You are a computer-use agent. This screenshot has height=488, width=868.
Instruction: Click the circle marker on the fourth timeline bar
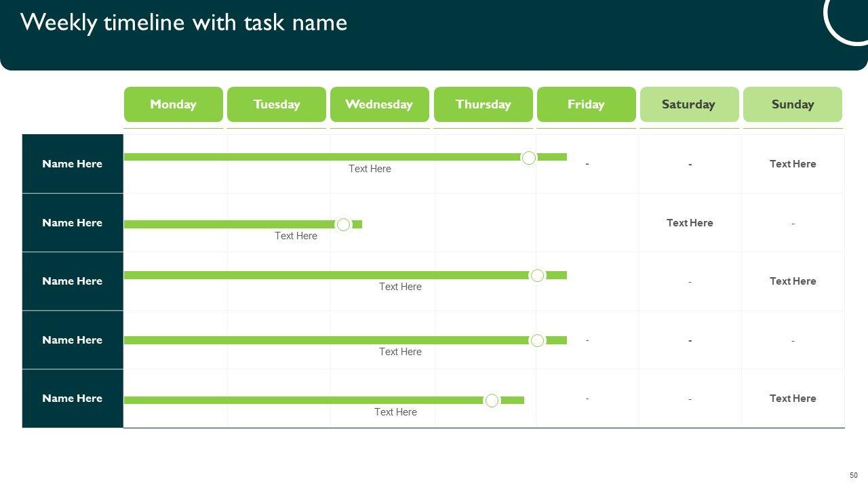[538, 340]
